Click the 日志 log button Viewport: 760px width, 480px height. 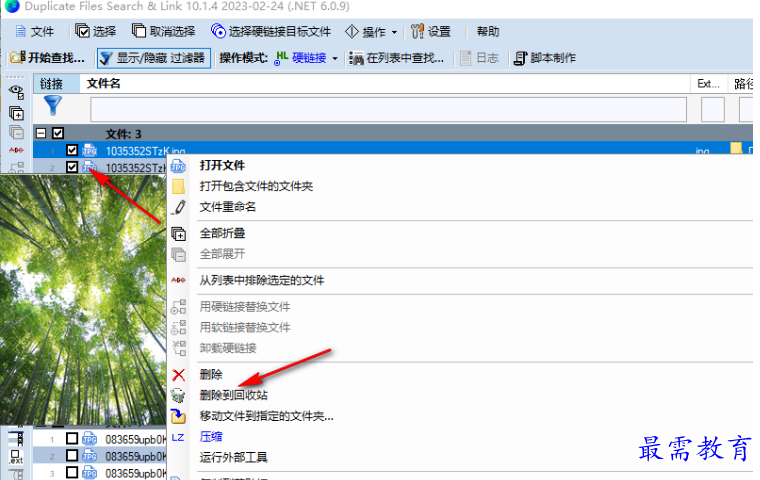479,58
